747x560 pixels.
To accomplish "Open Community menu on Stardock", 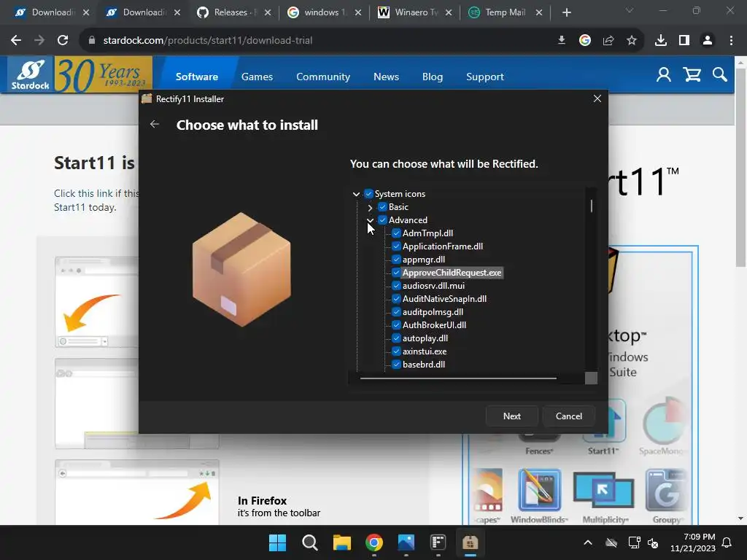I will tap(323, 77).
